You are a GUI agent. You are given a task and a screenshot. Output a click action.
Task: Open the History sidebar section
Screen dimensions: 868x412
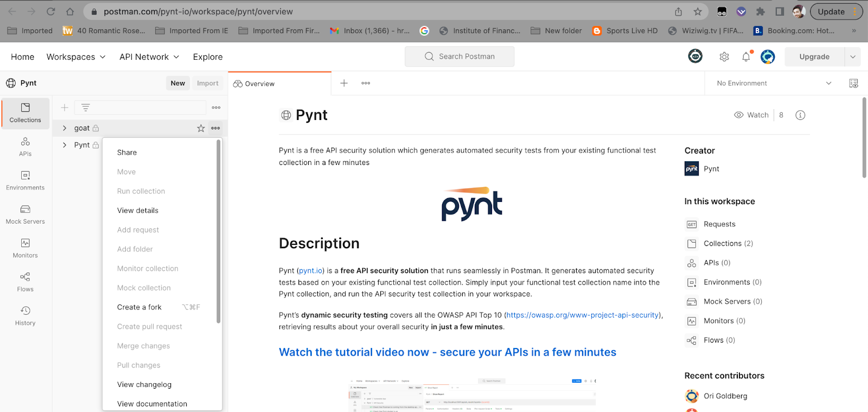click(25, 316)
